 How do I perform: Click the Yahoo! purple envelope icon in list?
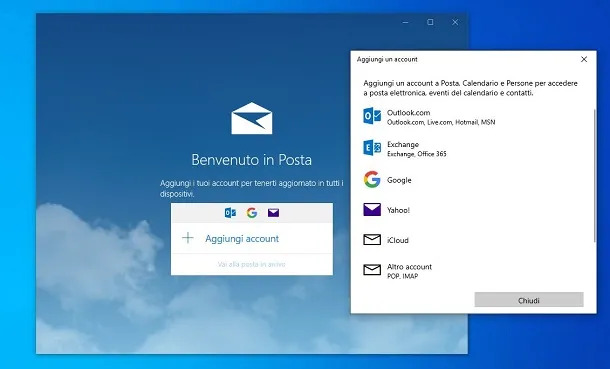372,210
